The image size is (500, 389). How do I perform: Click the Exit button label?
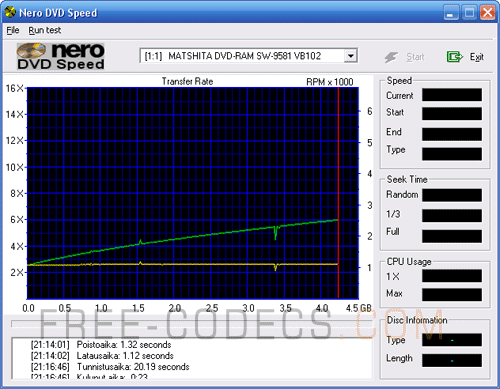pyautogui.click(x=477, y=57)
